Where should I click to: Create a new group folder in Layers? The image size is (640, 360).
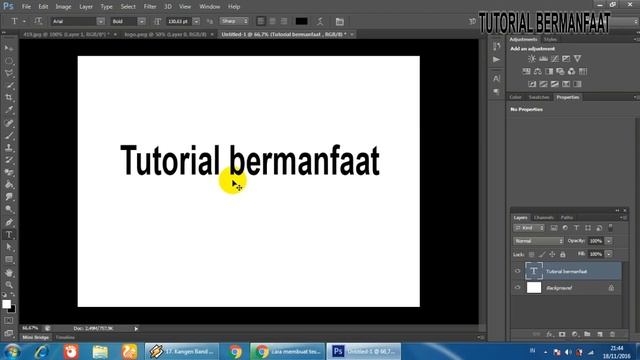coord(587,334)
